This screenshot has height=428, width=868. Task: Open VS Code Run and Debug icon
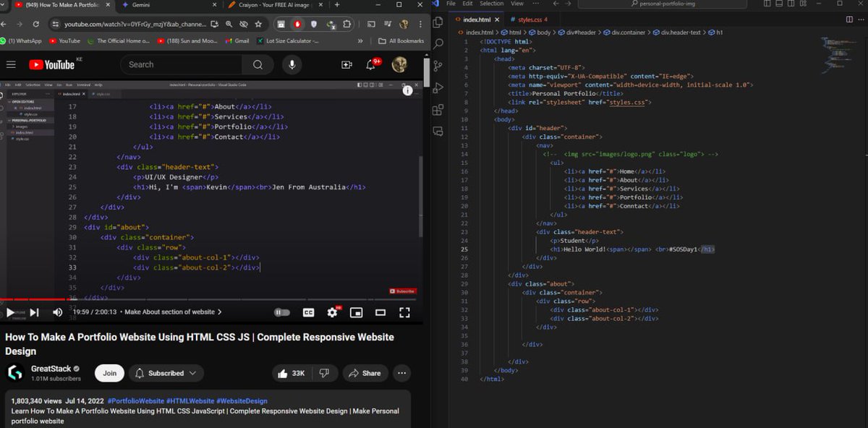pyautogui.click(x=438, y=88)
